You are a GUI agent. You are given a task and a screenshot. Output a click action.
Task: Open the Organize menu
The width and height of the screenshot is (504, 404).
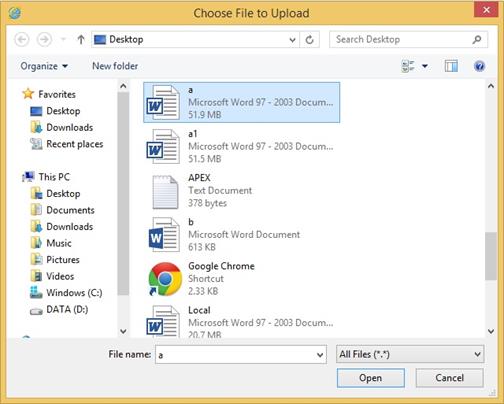pos(44,66)
